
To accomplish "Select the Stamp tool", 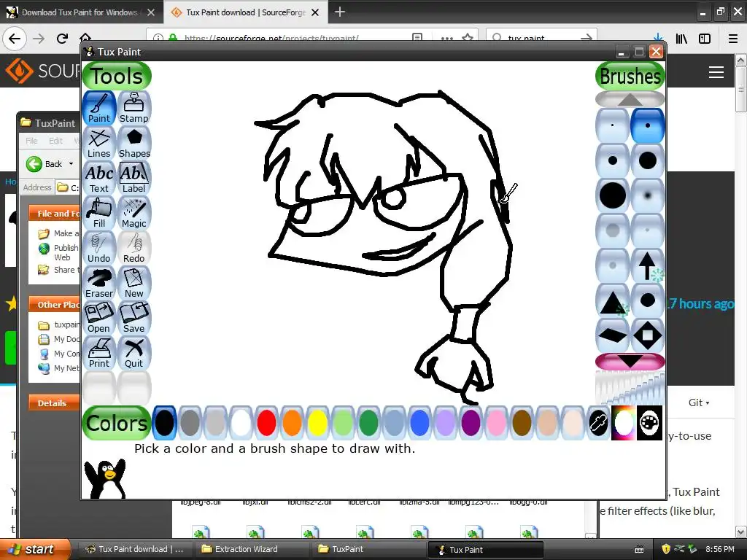I will click(x=134, y=108).
